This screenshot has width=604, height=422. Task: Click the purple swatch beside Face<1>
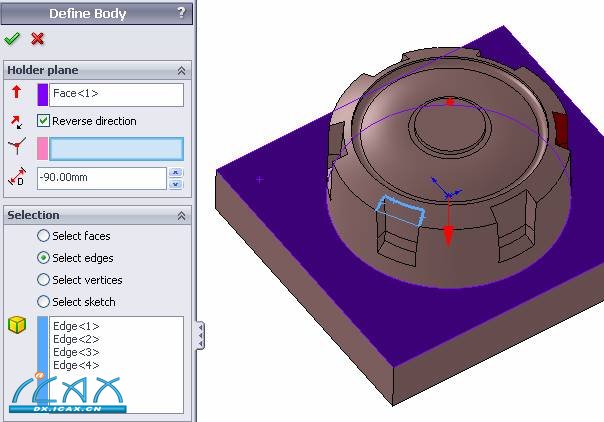tap(42, 95)
